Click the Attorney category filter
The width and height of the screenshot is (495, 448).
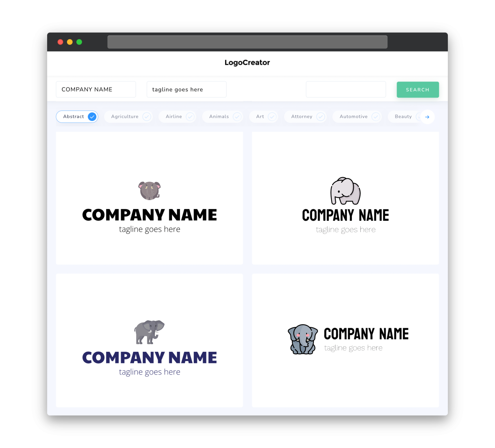point(306,117)
